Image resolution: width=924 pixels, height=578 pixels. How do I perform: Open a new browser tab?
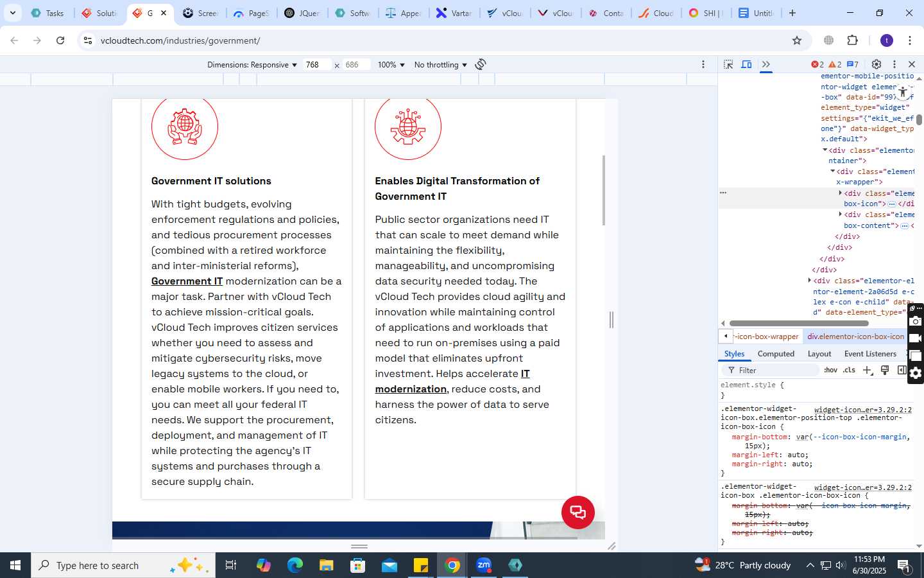tap(792, 13)
